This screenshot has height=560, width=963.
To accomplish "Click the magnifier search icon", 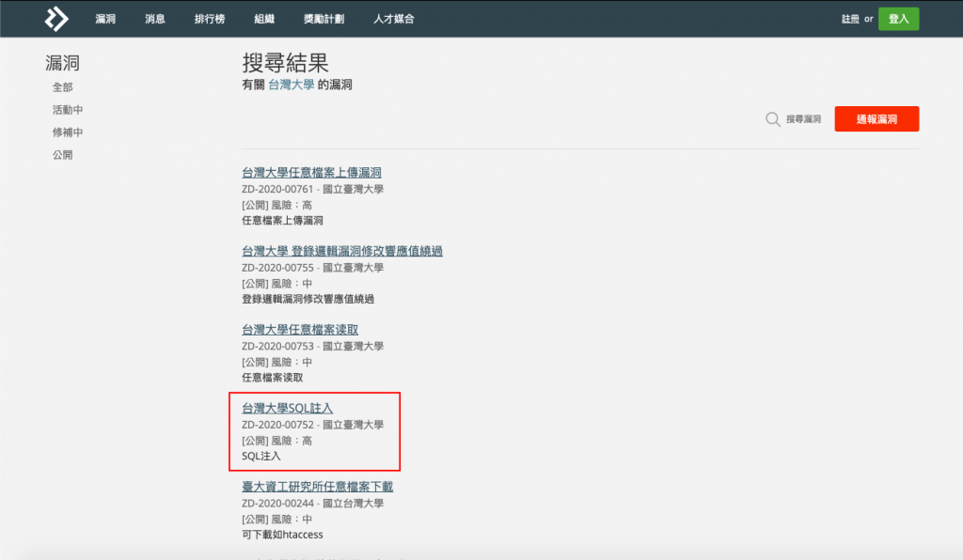I will tap(773, 119).
